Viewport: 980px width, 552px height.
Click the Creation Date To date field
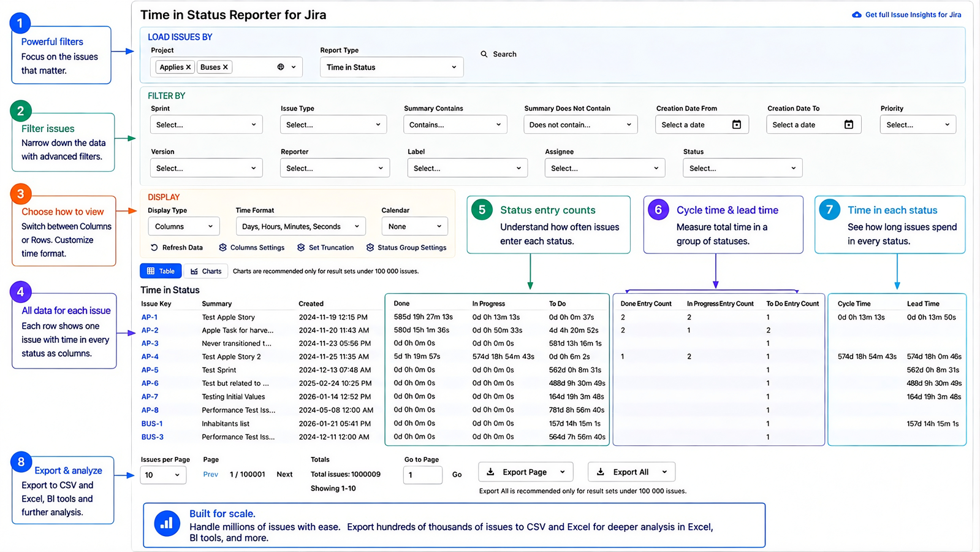click(814, 125)
